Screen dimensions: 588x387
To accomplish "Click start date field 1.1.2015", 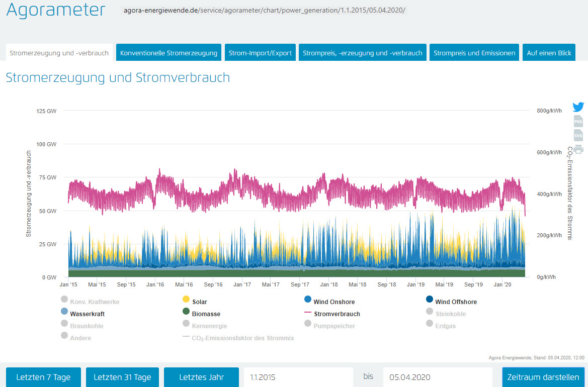I will tap(298, 377).
